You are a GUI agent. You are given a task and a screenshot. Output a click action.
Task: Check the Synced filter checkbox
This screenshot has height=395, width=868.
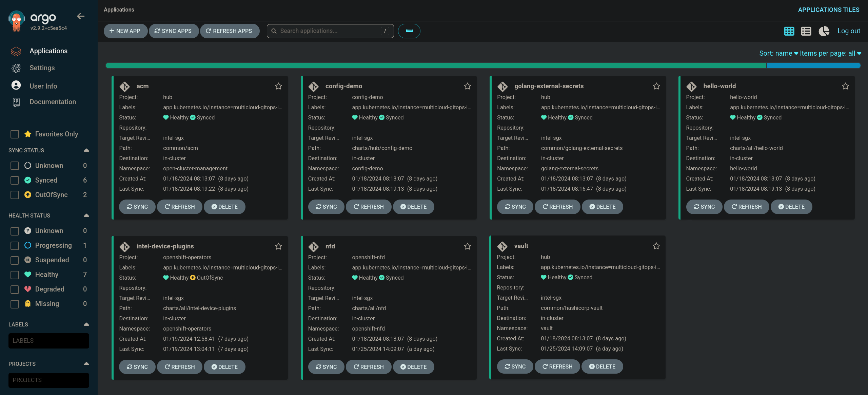(15, 181)
